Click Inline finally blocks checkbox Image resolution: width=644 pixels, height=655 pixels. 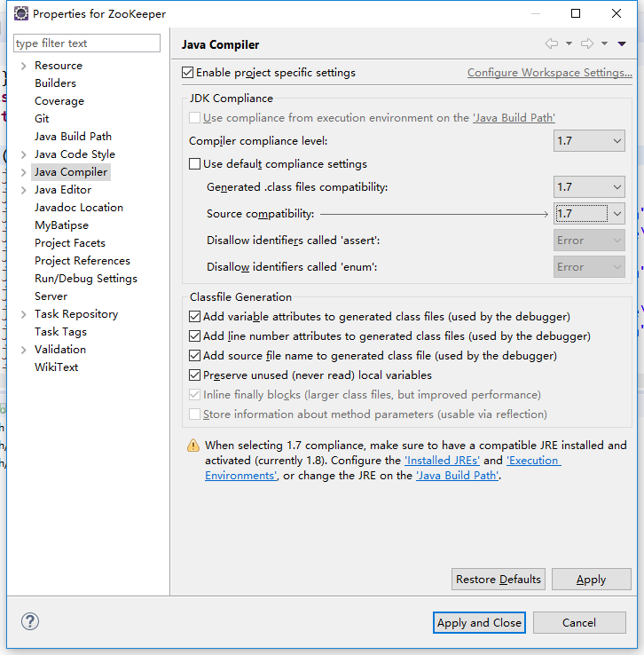pos(194,395)
